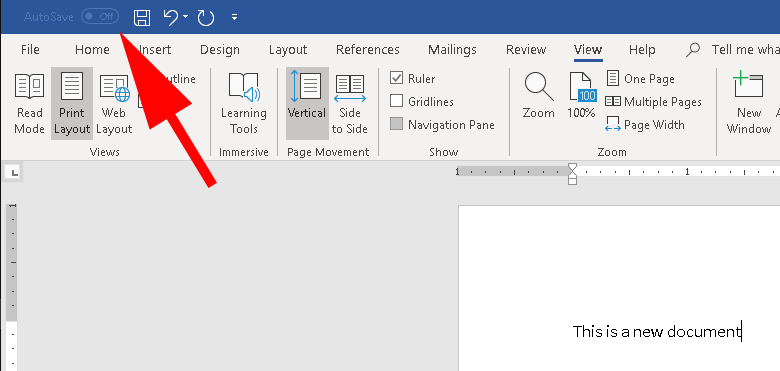
Task: Select Web Layout view
Action: 114,103
